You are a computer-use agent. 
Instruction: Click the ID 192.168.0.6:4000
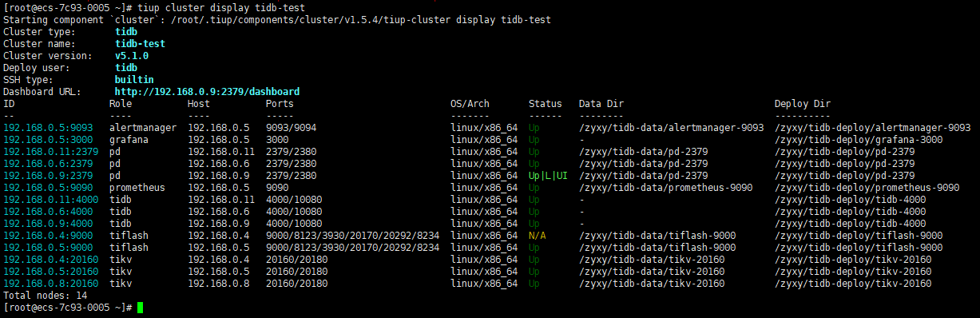(48, 212)
